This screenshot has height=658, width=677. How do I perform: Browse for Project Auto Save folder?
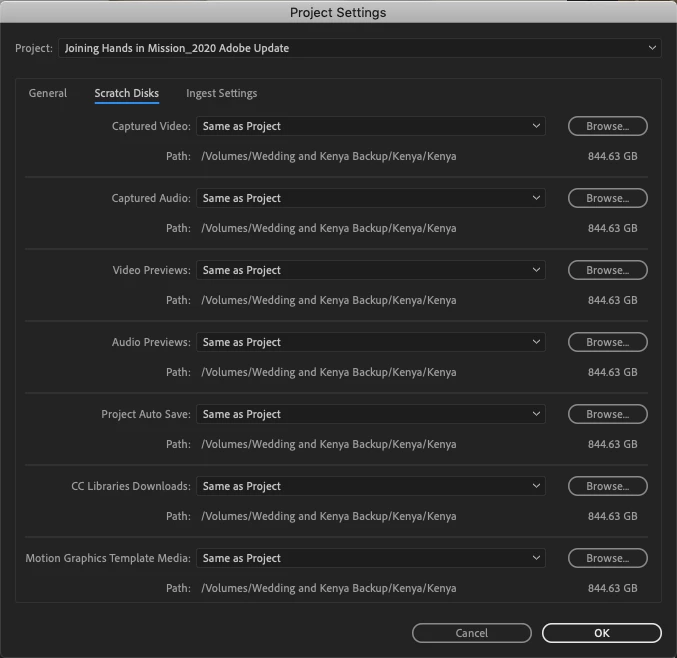(x=607, y=414)
